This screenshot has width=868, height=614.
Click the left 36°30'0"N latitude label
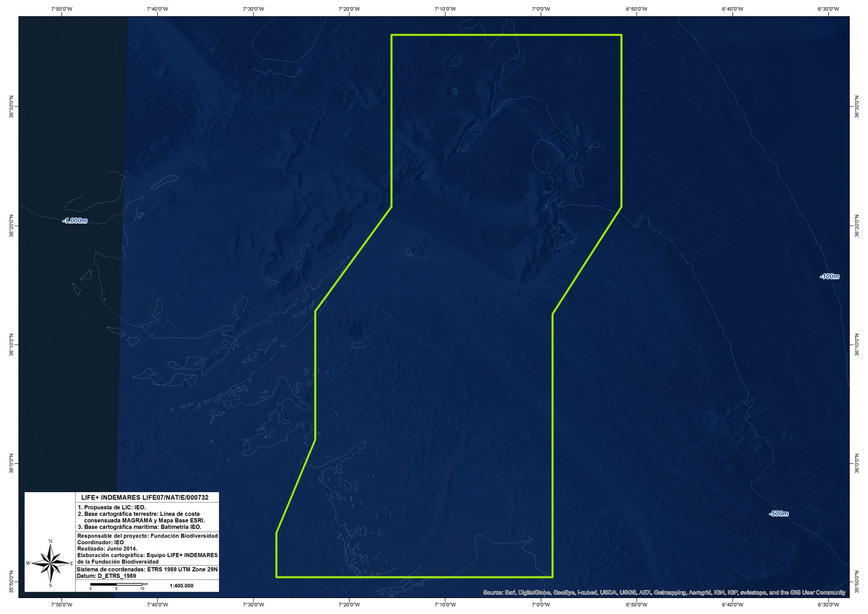tap(11, 107)
